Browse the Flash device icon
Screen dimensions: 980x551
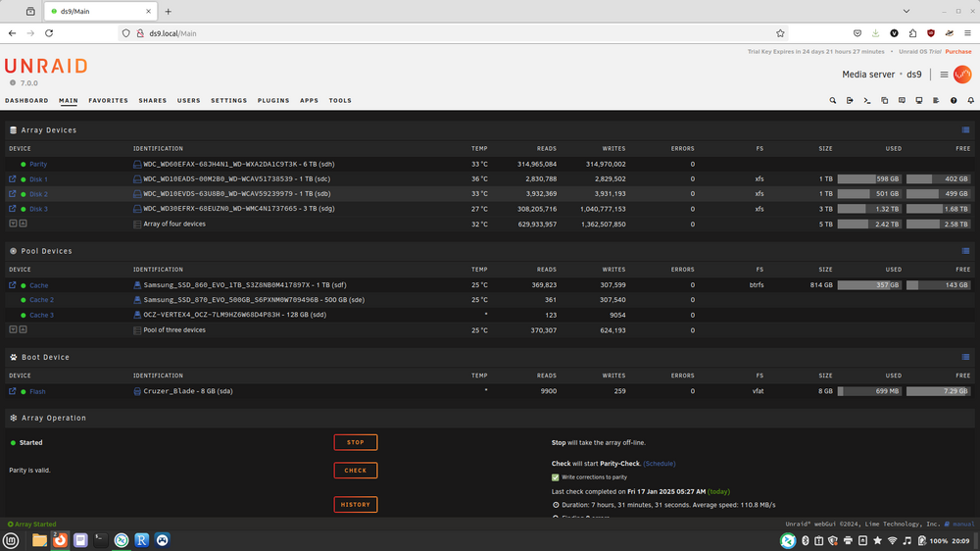click(x=13, y=391)
